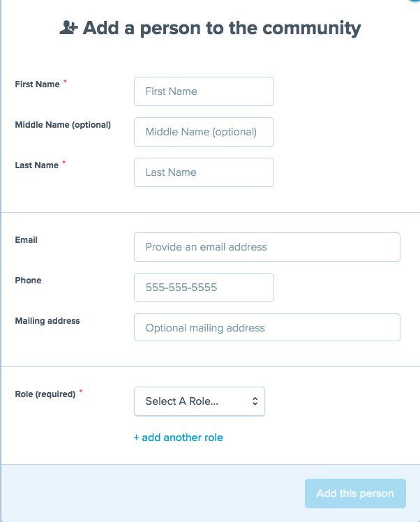Viewport: 420px width, 522px height.
Task: Click the "Add a person to the community" heading
Action: [221, 29]
